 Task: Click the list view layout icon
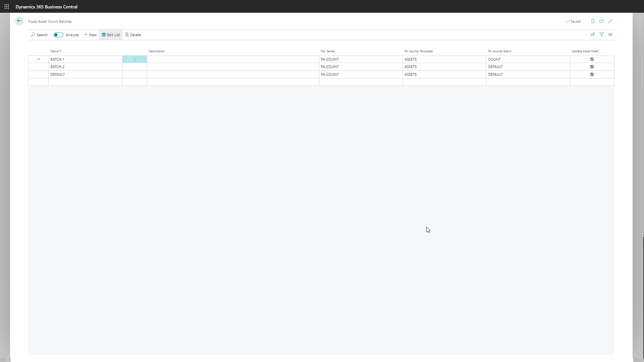610,35
